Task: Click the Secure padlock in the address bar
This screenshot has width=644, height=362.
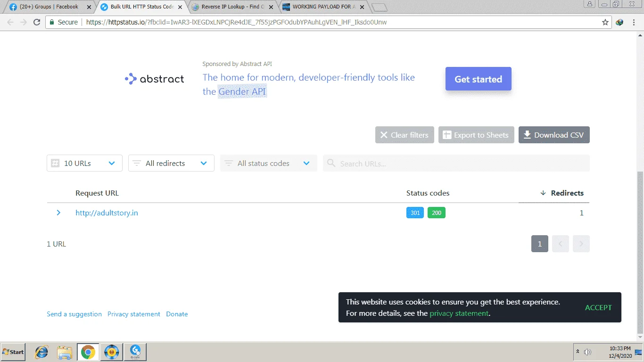Action: (x=52, y=22)
